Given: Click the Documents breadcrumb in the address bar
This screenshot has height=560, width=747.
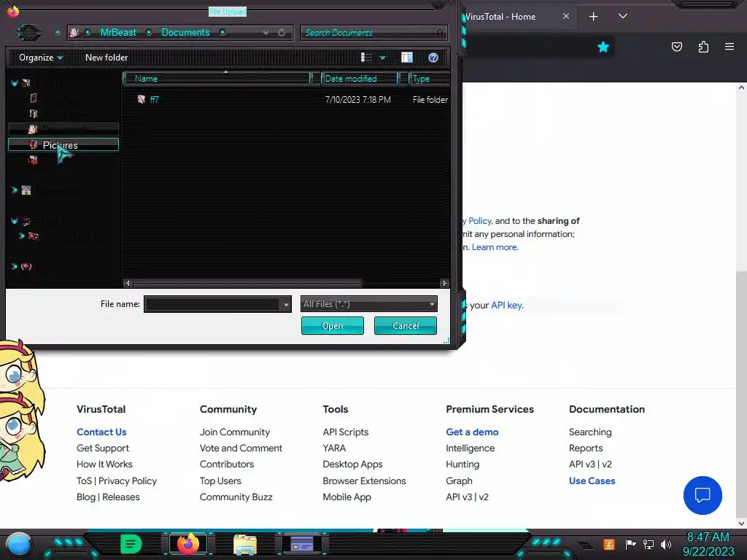Looking at the screenshot, I should point(185,32).
